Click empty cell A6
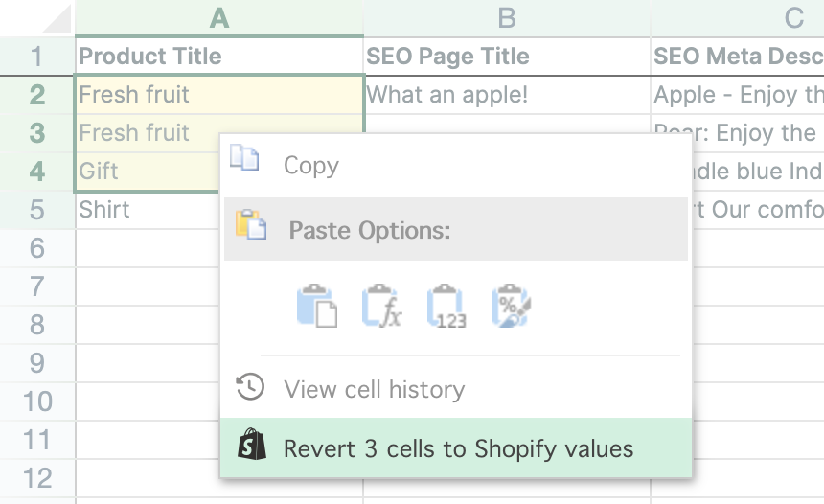824x504 pixels. [x=148, y=248]
